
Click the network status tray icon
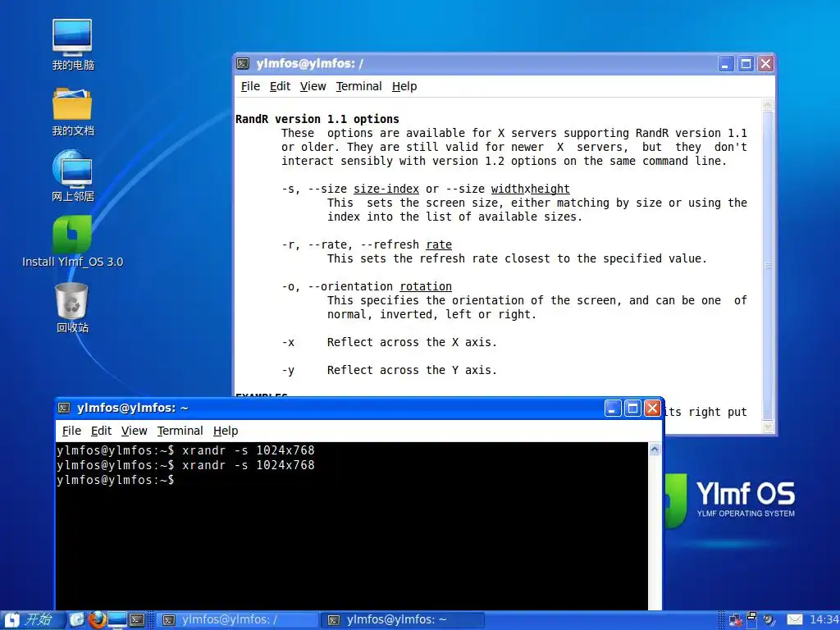[736, 620]
